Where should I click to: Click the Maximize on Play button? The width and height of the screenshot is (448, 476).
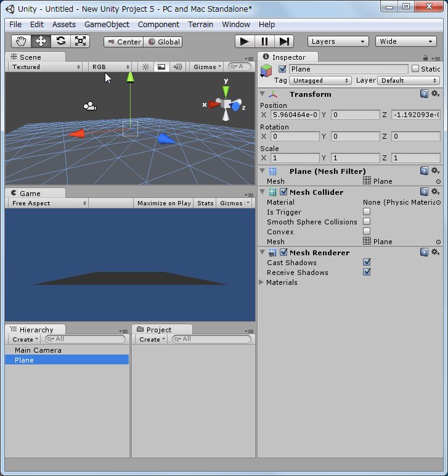[164, 203]
